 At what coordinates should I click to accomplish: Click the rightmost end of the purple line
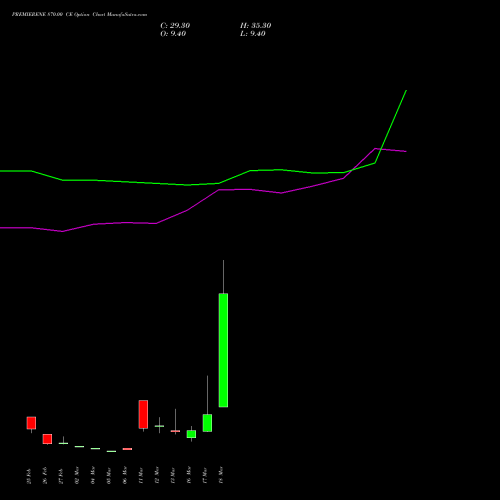406,151
